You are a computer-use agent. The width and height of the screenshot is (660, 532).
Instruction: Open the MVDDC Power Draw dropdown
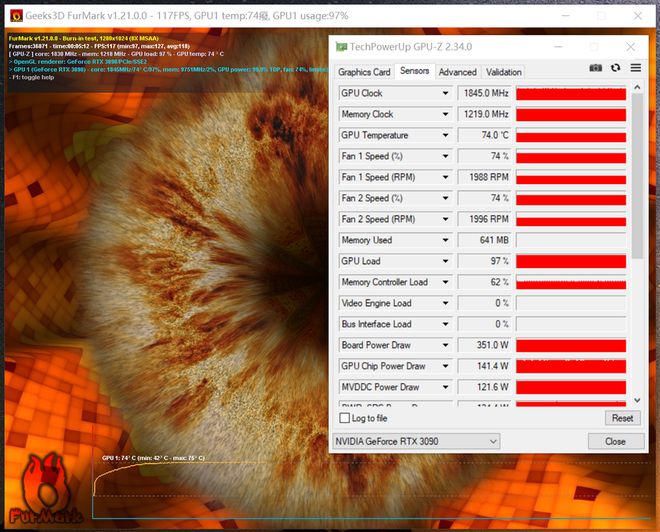pos(445,387)
